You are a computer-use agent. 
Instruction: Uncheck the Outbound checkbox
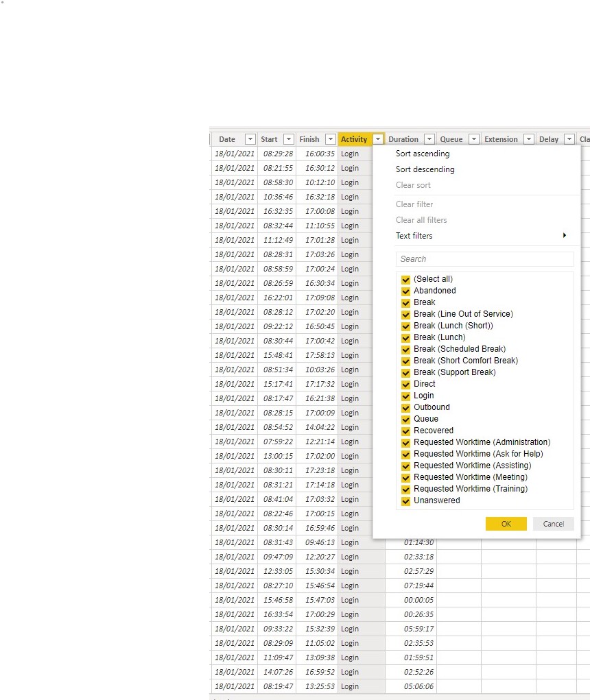[405, 407]
